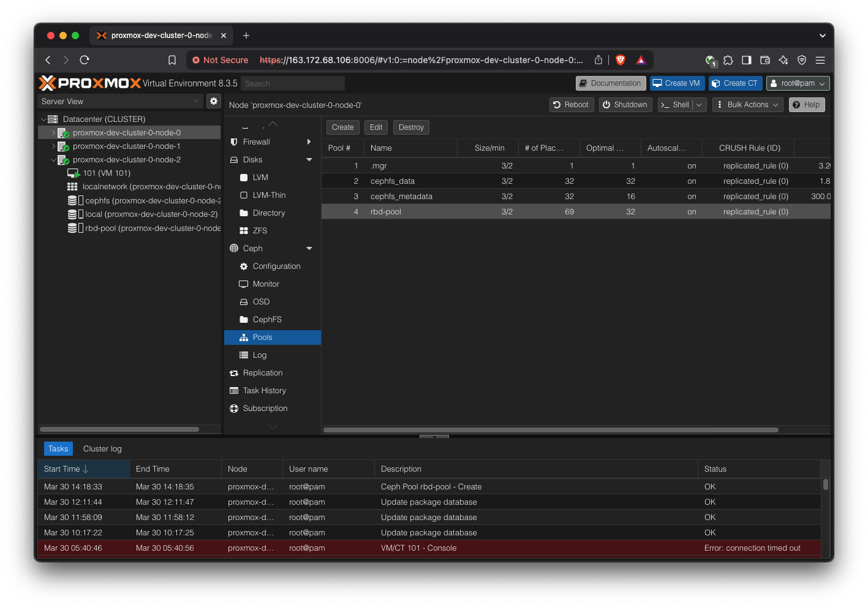Open the Bulk Actions dropdown
868x607 pixels.
pyautogui.click(x=747, y=105)
